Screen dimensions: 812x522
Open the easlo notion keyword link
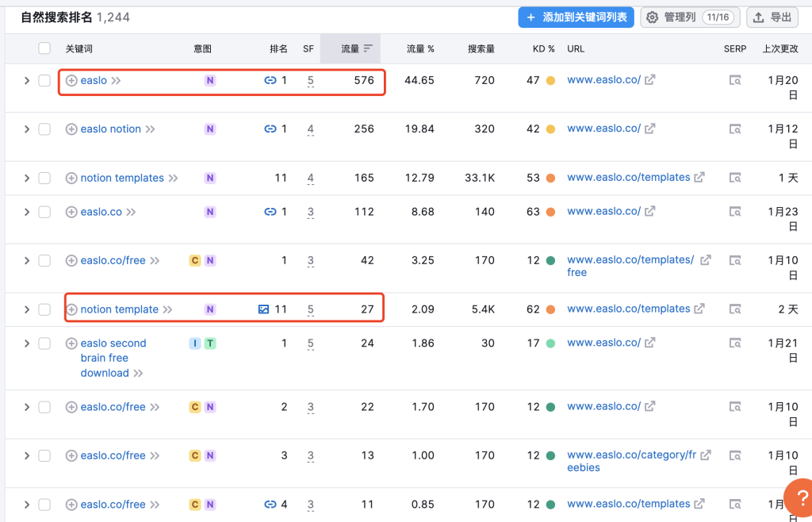[x=111, y=129]
